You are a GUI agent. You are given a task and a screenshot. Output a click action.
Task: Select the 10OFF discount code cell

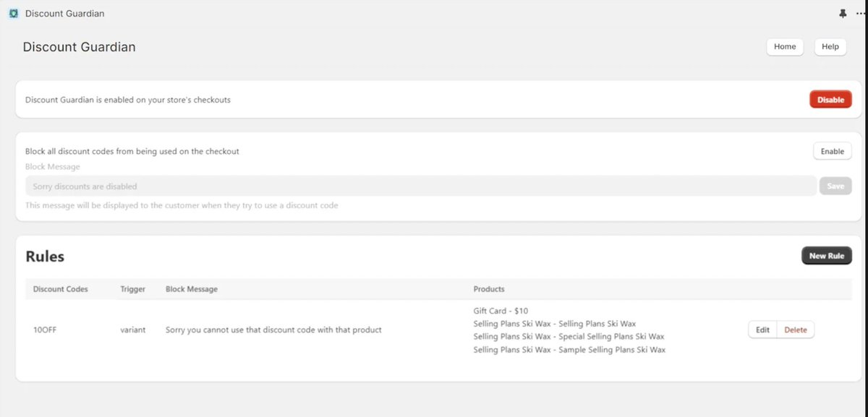point(45,330)
